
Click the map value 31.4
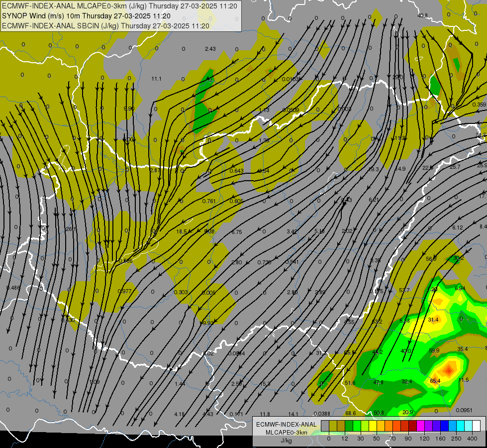click(x=433, y=320)
